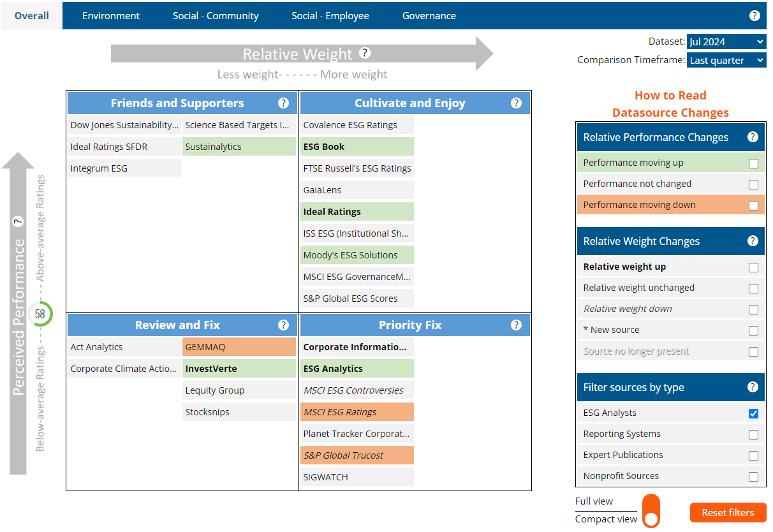Check the Nonprofit Sources filter

click(753, 477)
